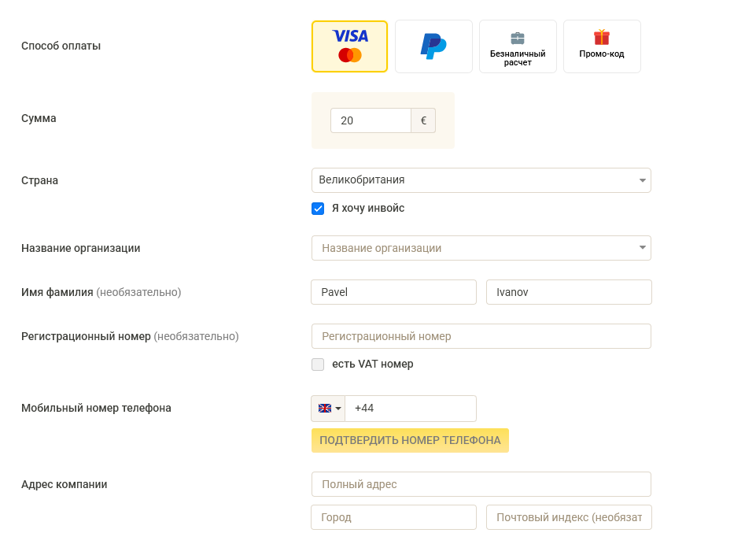Viewport: 756px width, 544px height.
Task: Click the last name field Ivanov
Action: pos(569,292)
